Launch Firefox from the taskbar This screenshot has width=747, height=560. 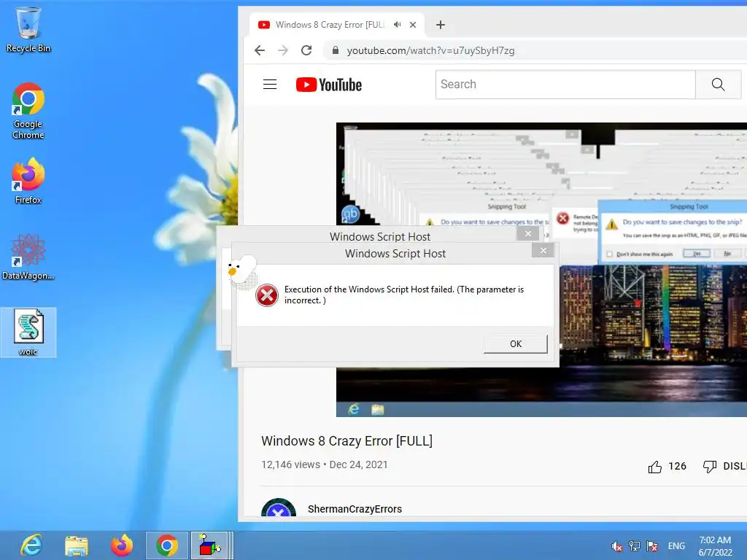(x=122, y=545)
